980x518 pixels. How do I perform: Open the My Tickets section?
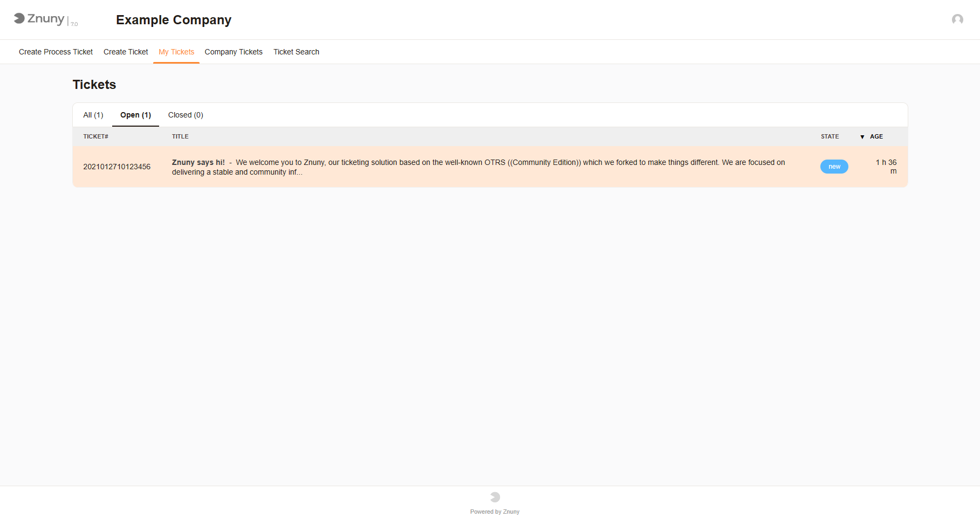(176, 52)
